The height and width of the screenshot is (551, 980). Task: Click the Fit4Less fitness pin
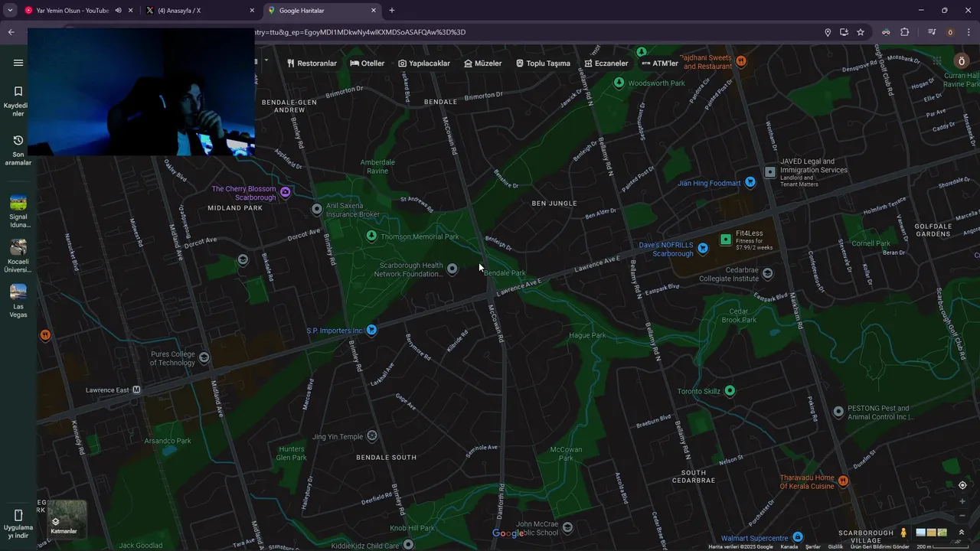726,240
